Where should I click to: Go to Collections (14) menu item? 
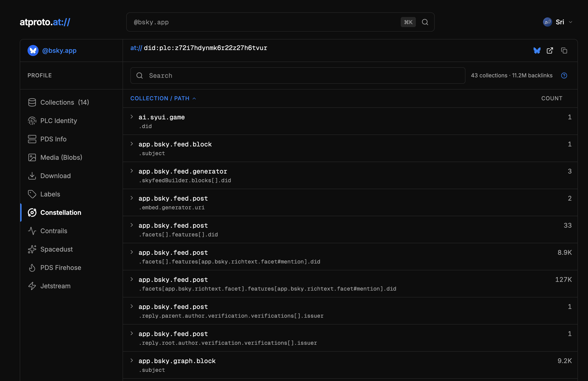pyautogui.click(x=64, y=102)
